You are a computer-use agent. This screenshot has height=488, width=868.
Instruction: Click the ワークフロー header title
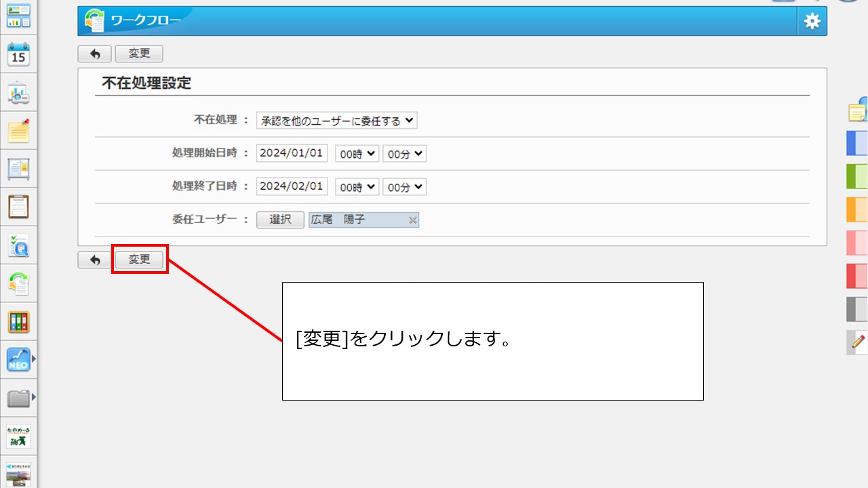pyautogui.click(x=146, y=21)
